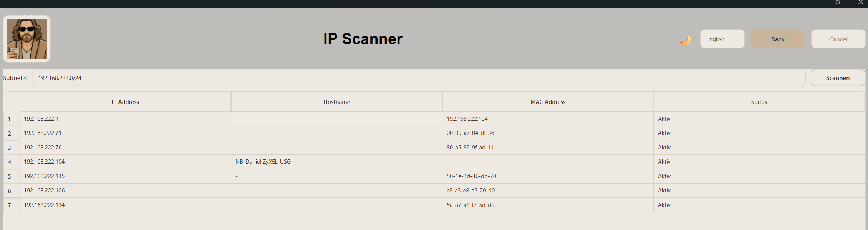Go back with the Back button
This screenshot has width=868, height=230.
tap(778, 39)
